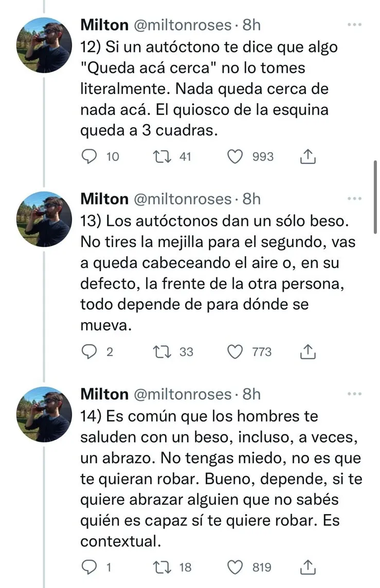Image resolution: width=380 pixels, height=588 pixels.
Task: Reply to tweet 14 about saludar con beso
Action: coord(91,567)
